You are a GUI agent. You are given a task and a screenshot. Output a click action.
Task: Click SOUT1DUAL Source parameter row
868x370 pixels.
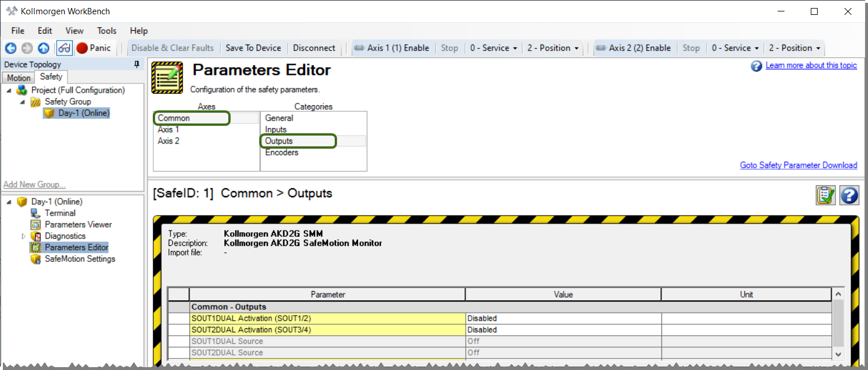click(x=327, y=341)
